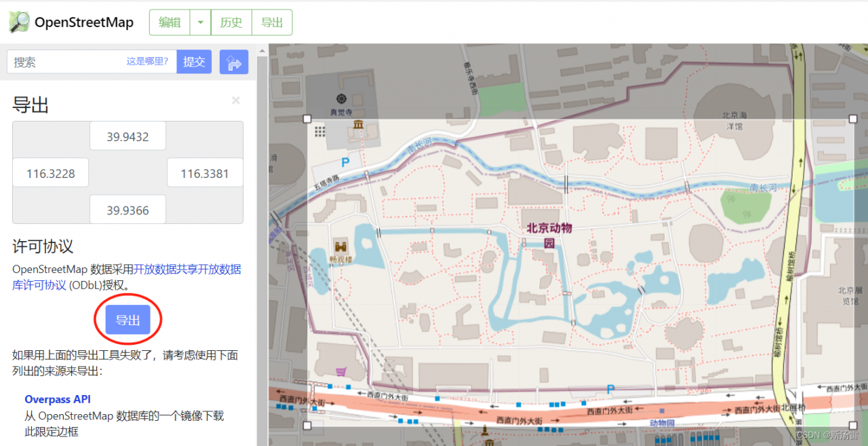The image size is (868, 446).
Task: Submit search with 提交 button
Action: tap(194, 62)
